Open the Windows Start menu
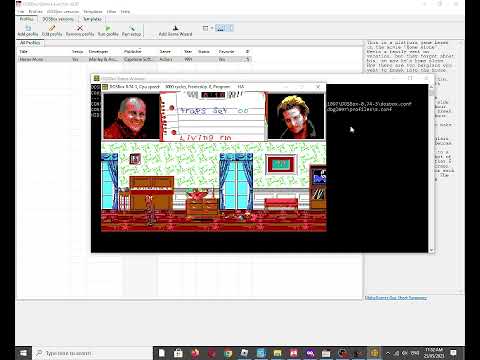480x360 pixels. point(24,353)
